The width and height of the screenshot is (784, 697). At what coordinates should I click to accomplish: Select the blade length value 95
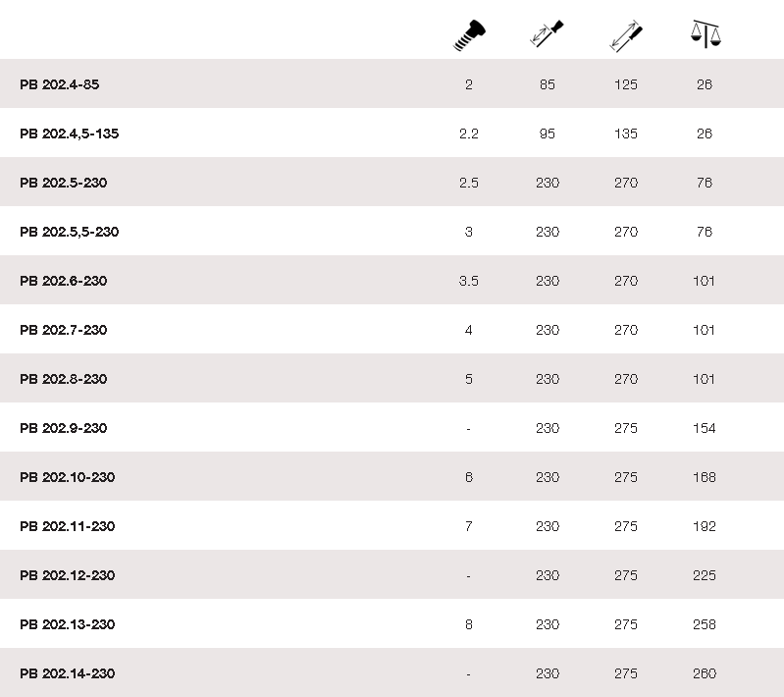pos(548,134)
